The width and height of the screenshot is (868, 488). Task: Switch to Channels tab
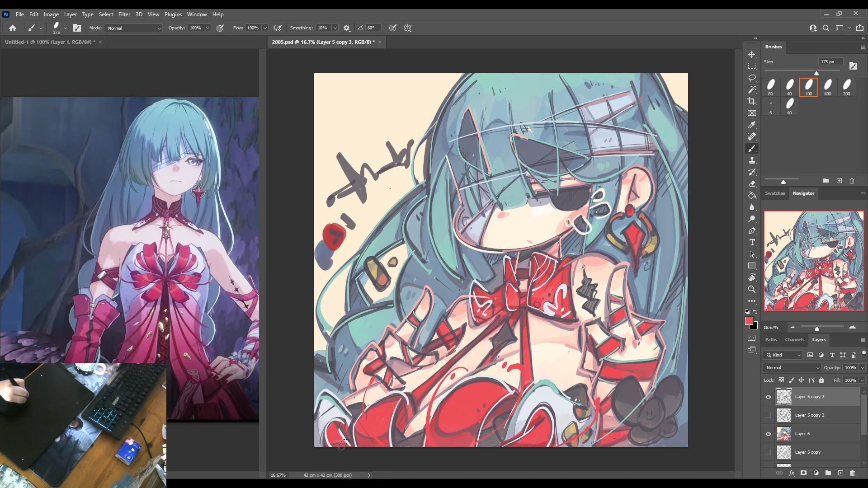point(794,340)
